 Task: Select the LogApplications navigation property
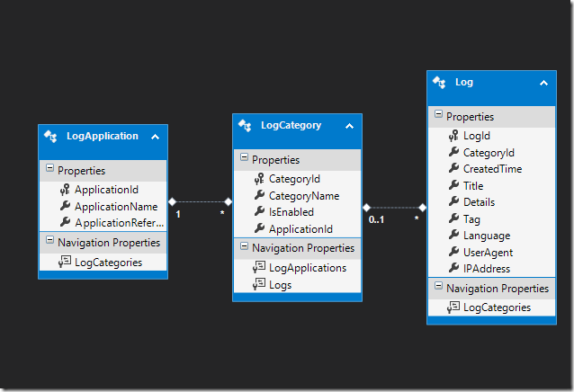pos(307,268)
